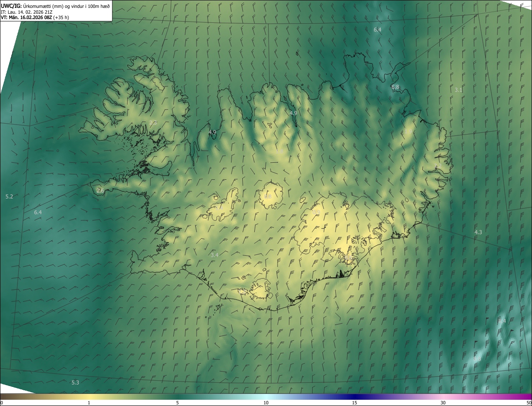Click the 0 tick label on the colour scale
Viewport: 532px width, 406px height.
[x=2, y=403]
